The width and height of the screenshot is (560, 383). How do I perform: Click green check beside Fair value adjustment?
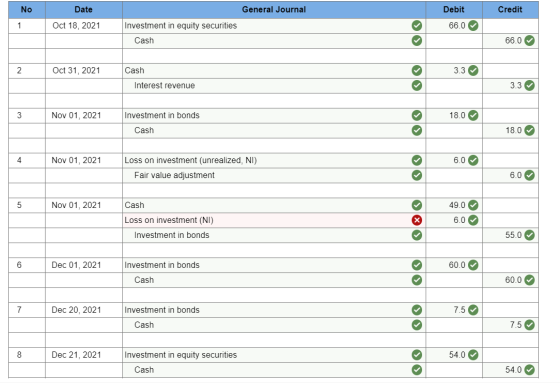pos(416,175)
